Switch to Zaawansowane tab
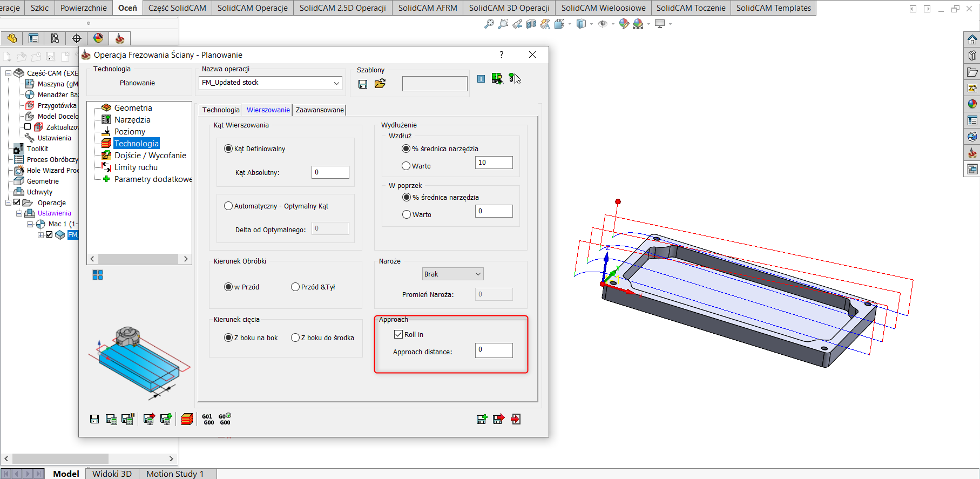Viewport: 980px width, 479px height. click(x=320, y=110)
